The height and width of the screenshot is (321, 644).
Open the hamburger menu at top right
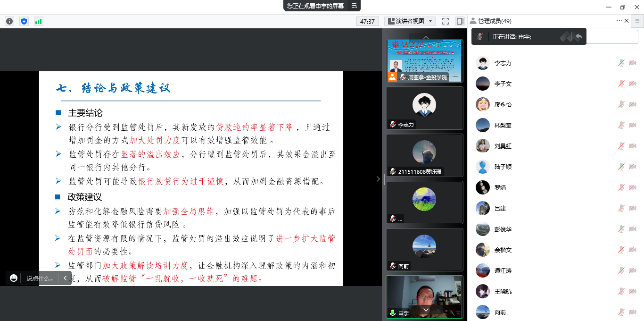(637, 21)
